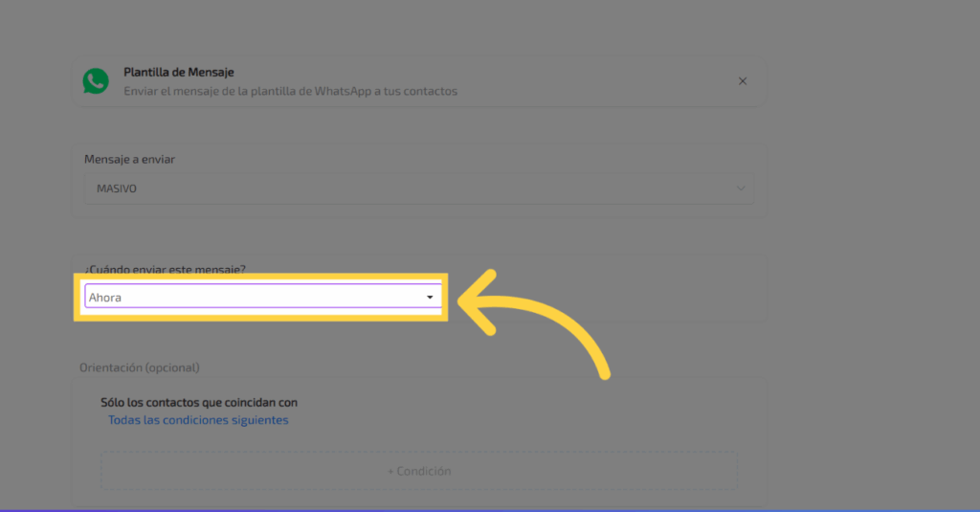
Task: Click the Mensaje a enviar label
Action: coord(129,160)
